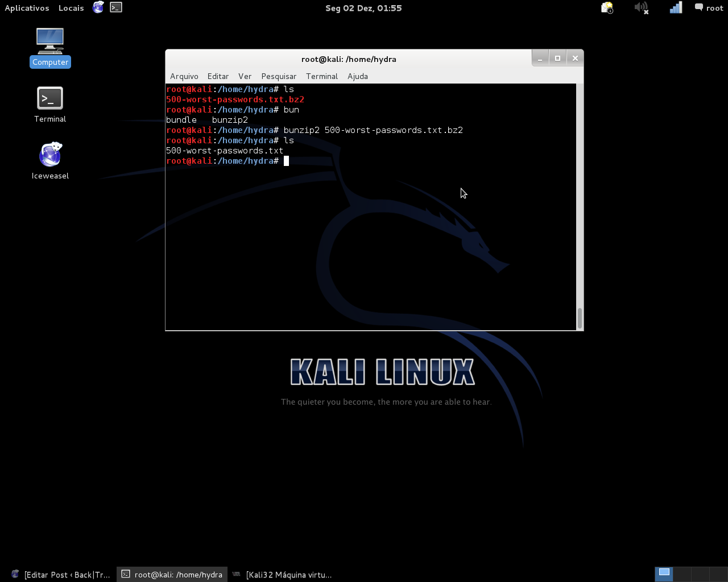Screen dimensions: 728x582
Task: Switch to the third workspace in switcher
Action: click(x=700, y=574)
